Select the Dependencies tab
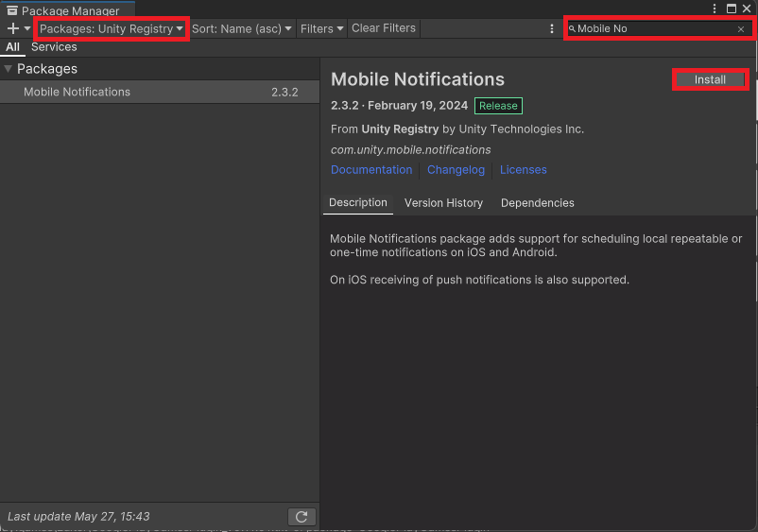The width and height of the screenshot is (758, 532). click(x=537, y=203)
